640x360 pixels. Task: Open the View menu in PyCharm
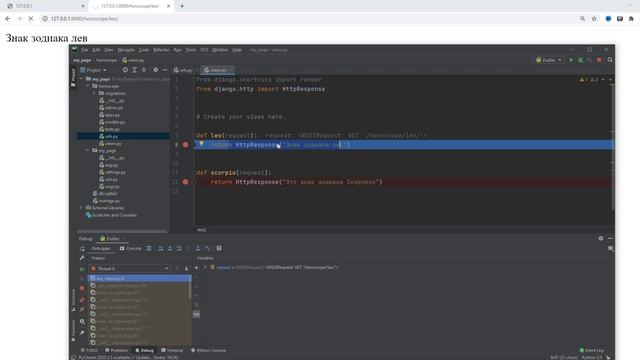point(109,50)
